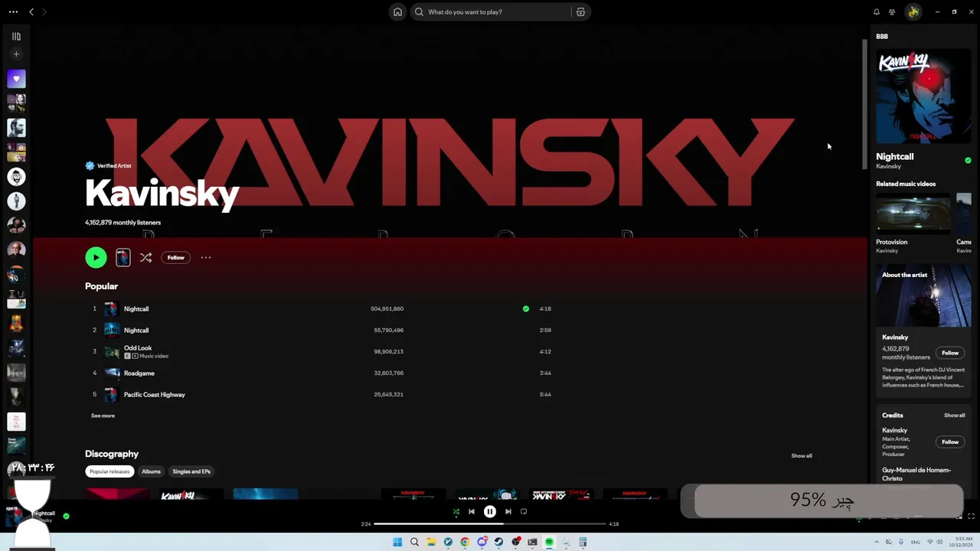Screen dimensions: 980x551
Task: Open Google Chrome from the taskbar
Action: [465, 542]
